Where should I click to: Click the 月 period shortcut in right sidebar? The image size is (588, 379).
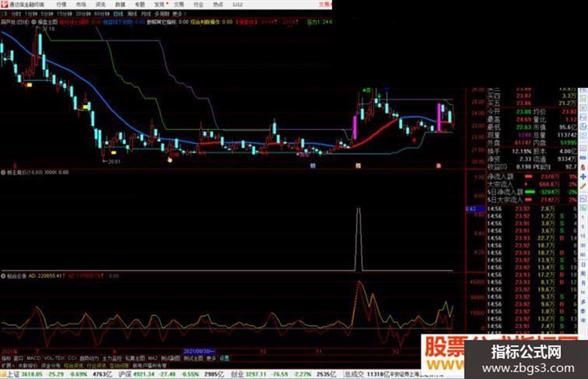tap(583, 283)
